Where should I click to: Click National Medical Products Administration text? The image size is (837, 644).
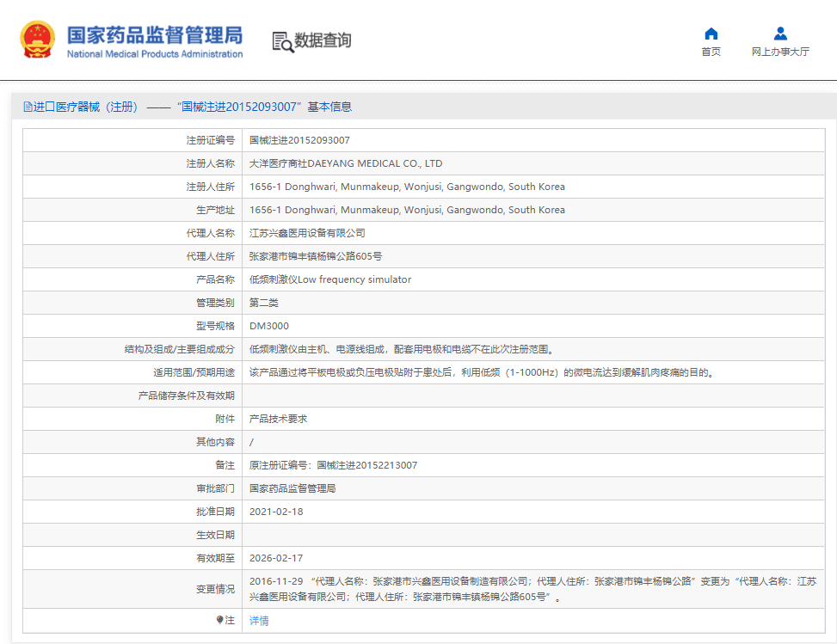(155, 54)
